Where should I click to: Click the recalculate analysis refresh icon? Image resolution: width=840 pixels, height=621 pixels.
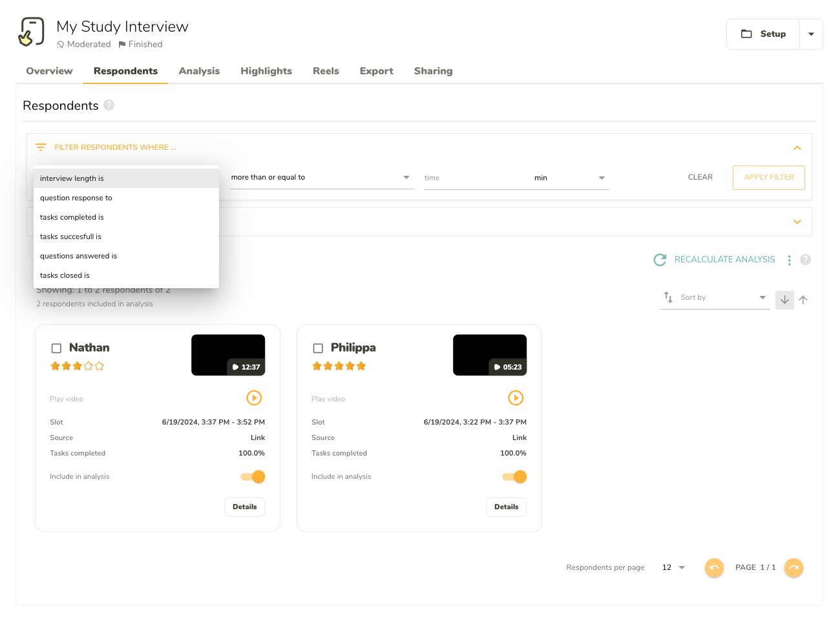tap(660, 260)
